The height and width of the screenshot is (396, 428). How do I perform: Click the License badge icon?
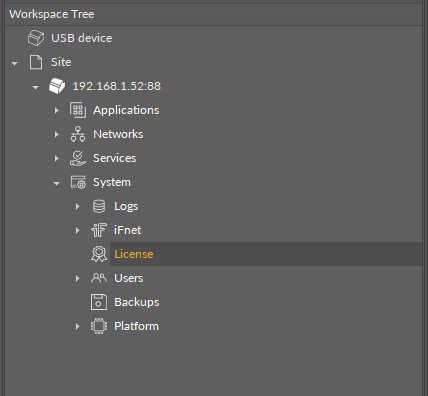(99, 254)
